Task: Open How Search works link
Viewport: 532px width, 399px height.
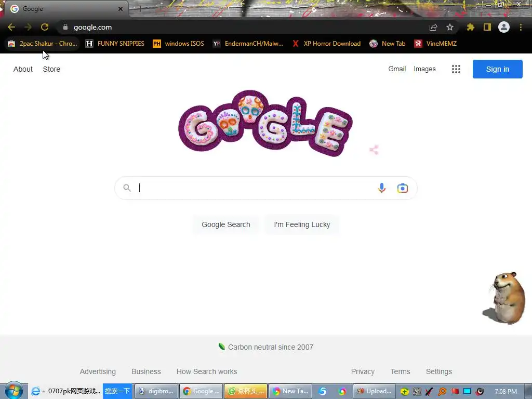Action: [207, 371]
